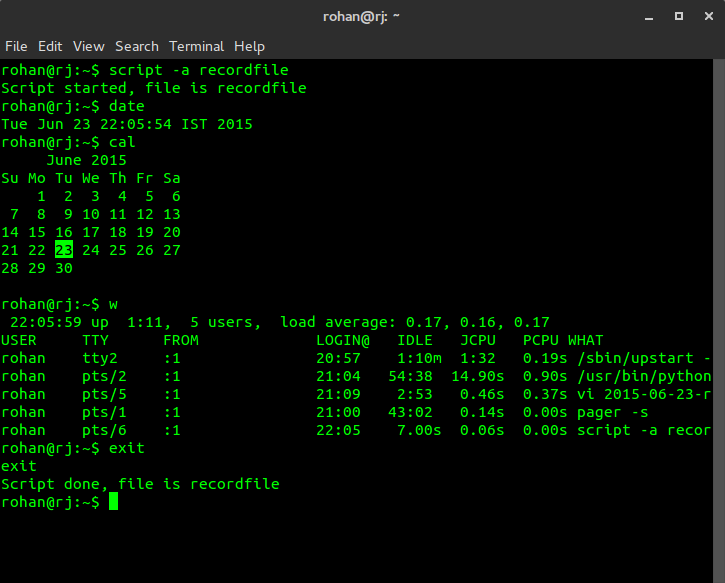Open the Edit menu
Viewport: 725px width, 583px height.
[x=50, y=46]
